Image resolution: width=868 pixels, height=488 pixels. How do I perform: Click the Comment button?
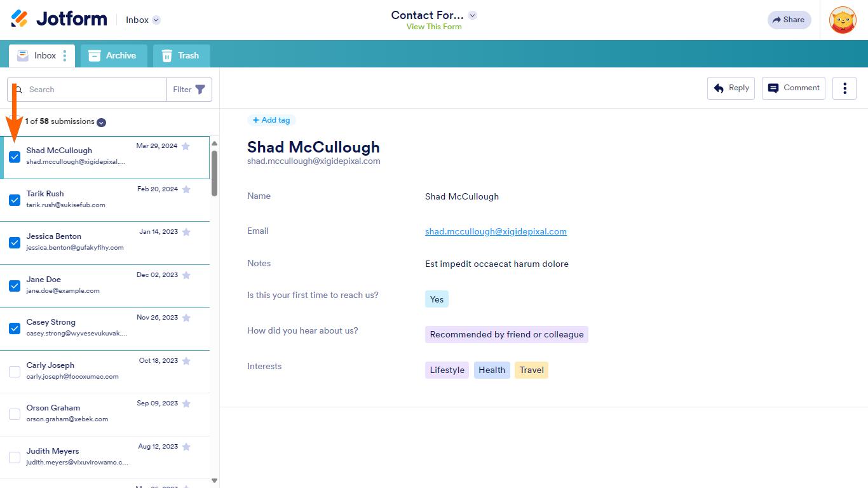coord(794,88)
